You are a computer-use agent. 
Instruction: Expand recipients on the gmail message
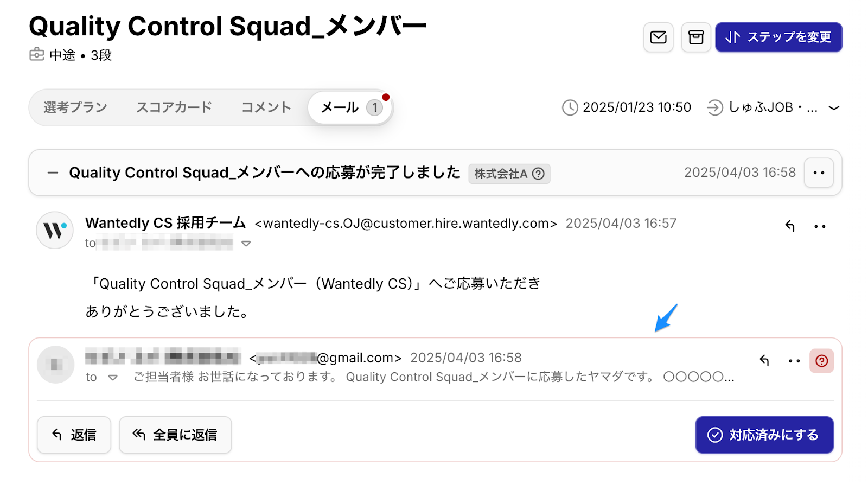(113, 378)
